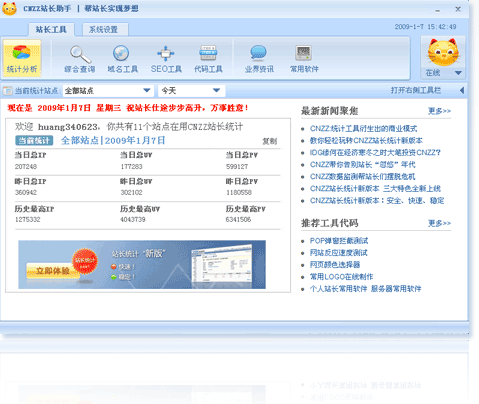The image size is (479, 404).
Task: Open the 业界资讯 chat bubble icon
Action: coord(259,59)
